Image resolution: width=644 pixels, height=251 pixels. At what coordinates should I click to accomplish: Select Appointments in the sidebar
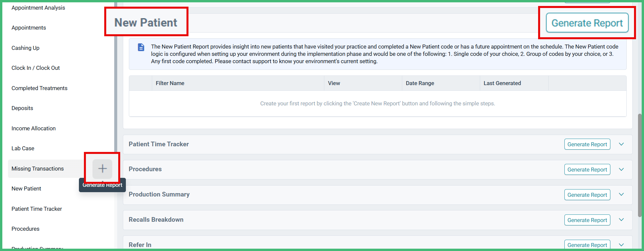pyautogui.click(x=29, y=28)
